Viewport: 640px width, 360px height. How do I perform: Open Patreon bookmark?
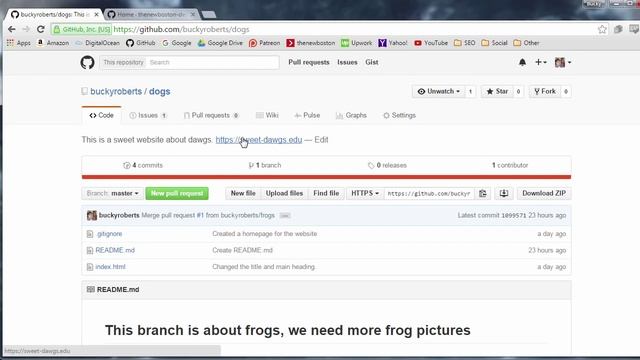(x=264, y=43)
